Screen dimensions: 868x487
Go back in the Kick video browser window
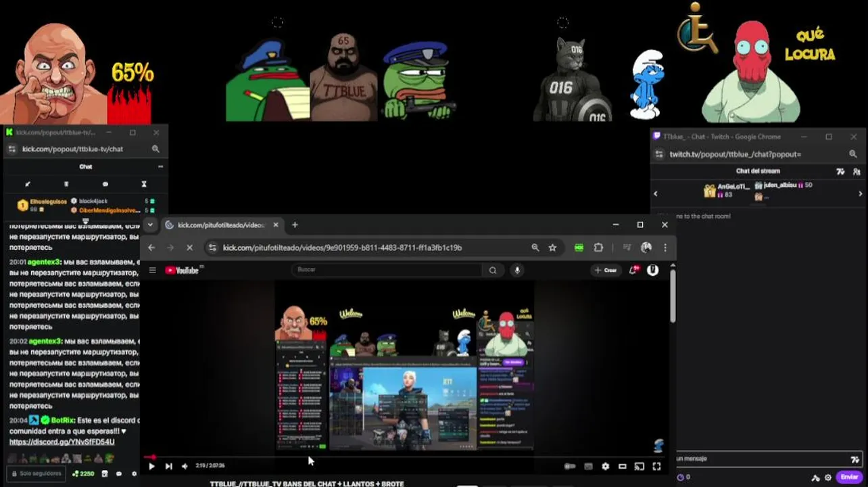coord(151,248)
